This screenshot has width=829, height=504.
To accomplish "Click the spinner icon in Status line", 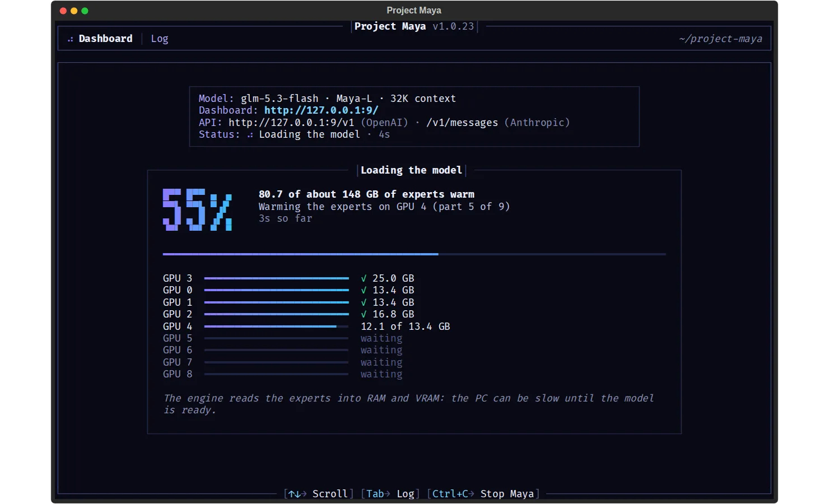I will pos(250,135).
